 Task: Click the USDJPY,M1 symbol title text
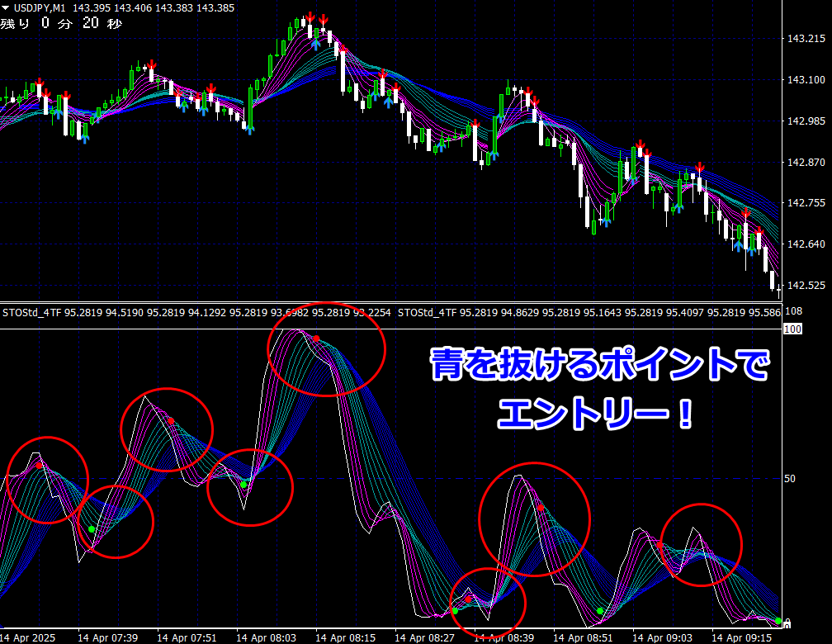tap(40, 8)
